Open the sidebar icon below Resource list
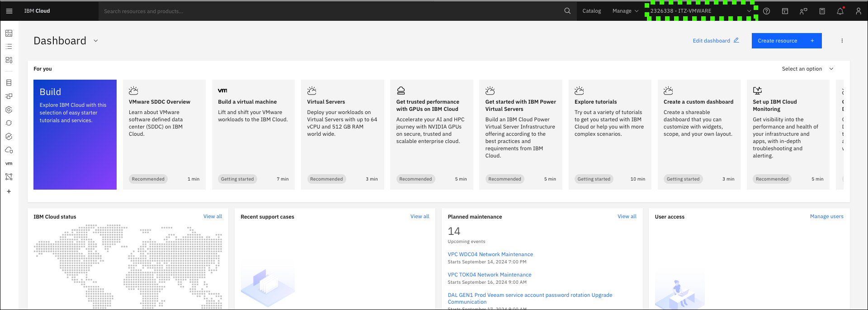This screenshot has height=310, width=868. click(x=9, y=60)
